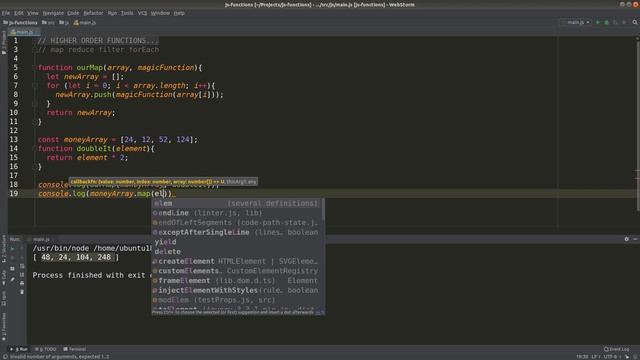The width and height of the screenshot is (640, 360).
Task: Select 'frameElement' completion entry
Action: click(x=237, y=281)
